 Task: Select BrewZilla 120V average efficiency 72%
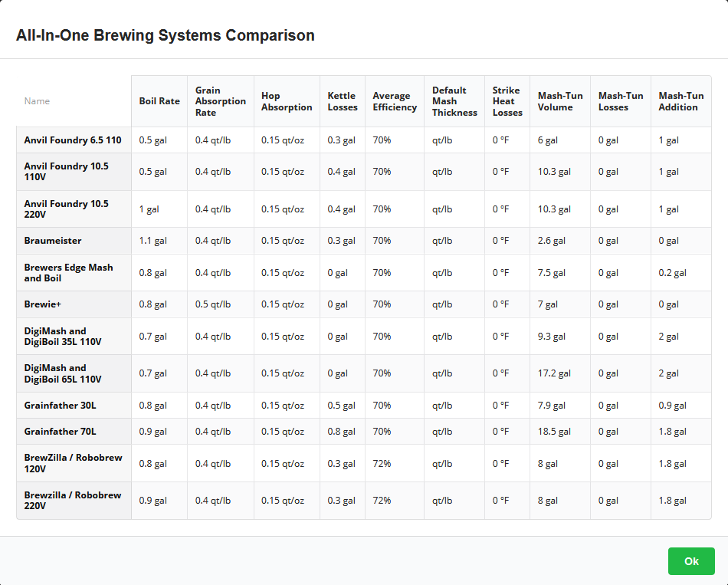click(382, 463)
